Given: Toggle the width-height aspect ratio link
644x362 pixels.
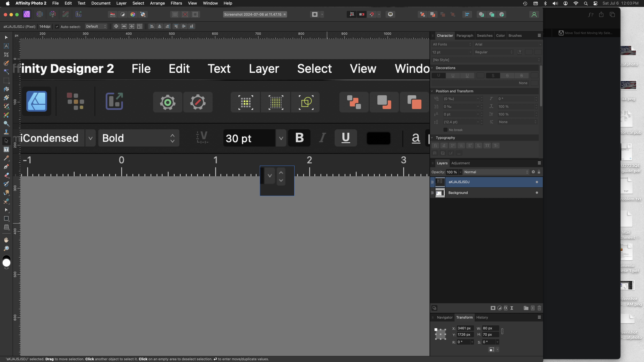Looking at the screenshot, I should 502,331.
